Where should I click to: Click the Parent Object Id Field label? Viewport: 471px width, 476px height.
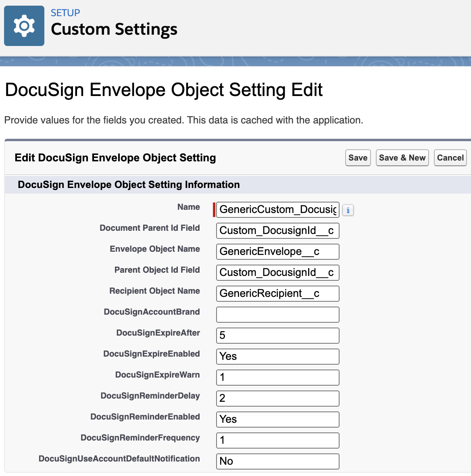(157, 270)
